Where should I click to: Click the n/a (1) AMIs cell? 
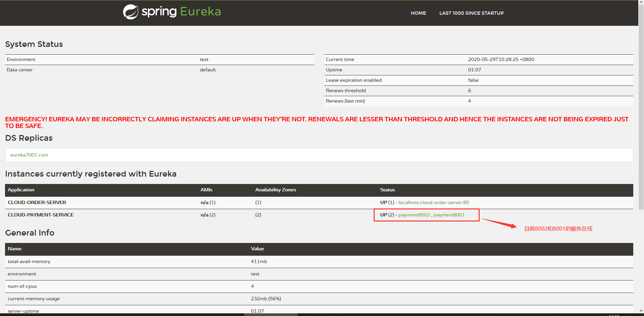pos(208,202)
